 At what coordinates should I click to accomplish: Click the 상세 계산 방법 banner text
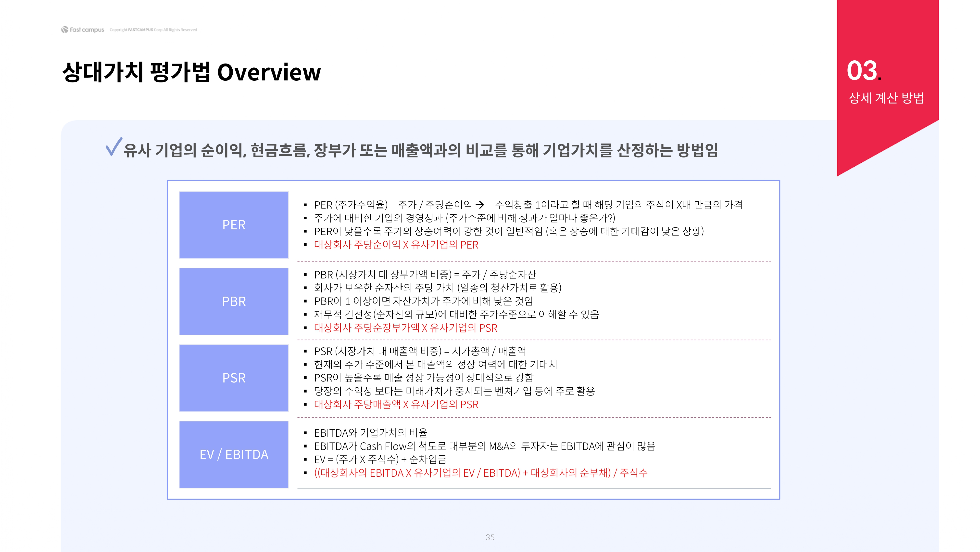point(886,98)
